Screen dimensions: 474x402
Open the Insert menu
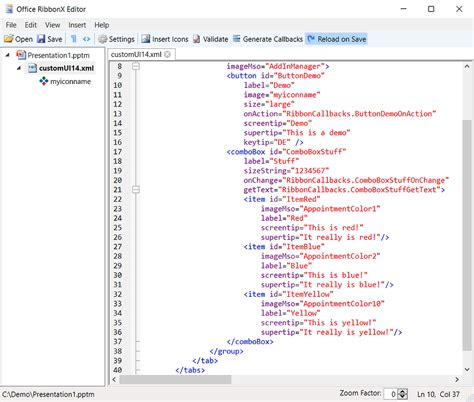pos(77,25)
